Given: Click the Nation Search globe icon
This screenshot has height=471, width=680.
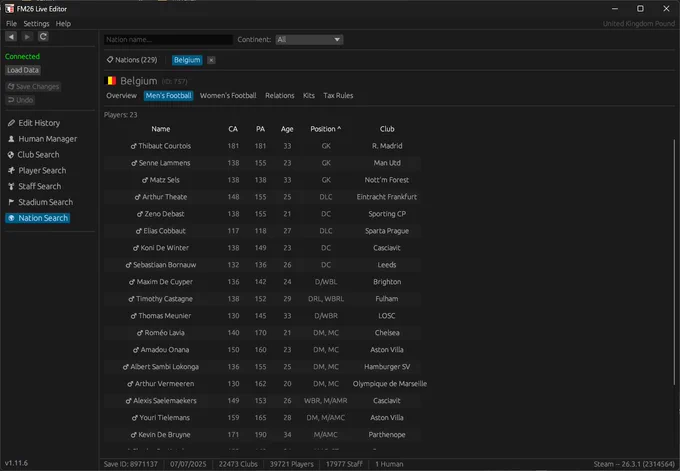Looking at the screenshot, I should click(x=11, y=218).
